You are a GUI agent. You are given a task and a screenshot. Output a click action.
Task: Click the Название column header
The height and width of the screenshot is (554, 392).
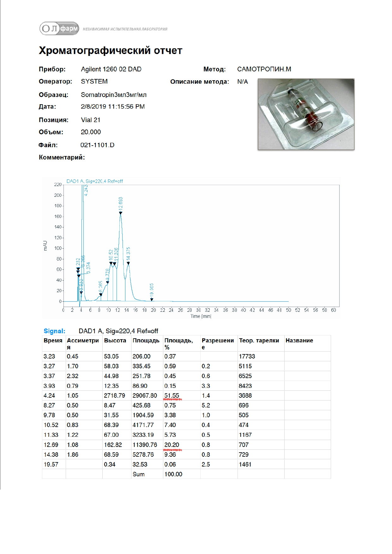(x=299, y=340)
